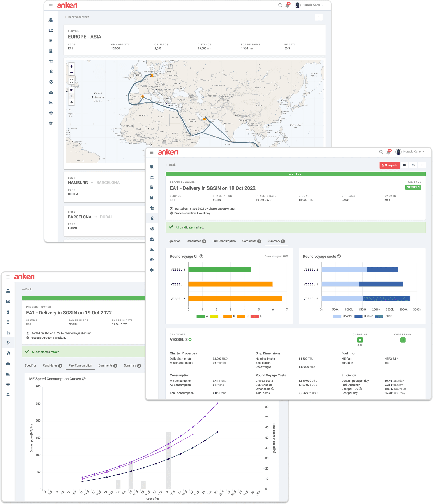Toggle the Other series in the costs legend
Screen dimensions: 433x504
pos(383,316)
